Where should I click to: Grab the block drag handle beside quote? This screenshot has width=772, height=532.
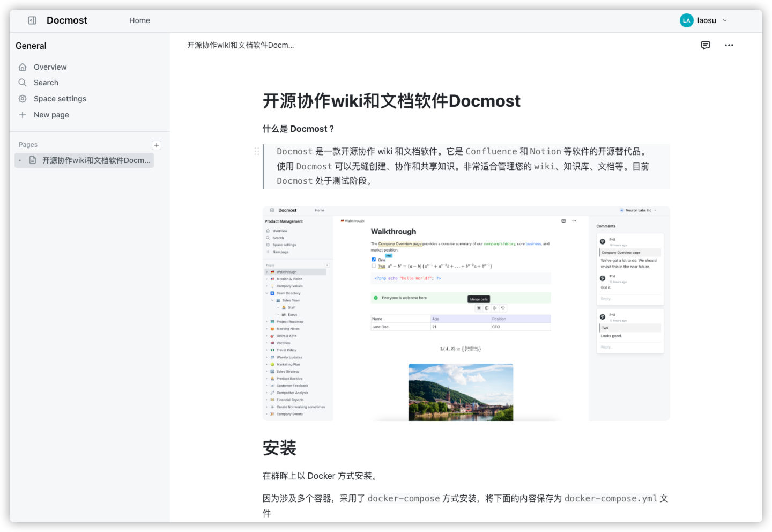click(x=257, y=151)
